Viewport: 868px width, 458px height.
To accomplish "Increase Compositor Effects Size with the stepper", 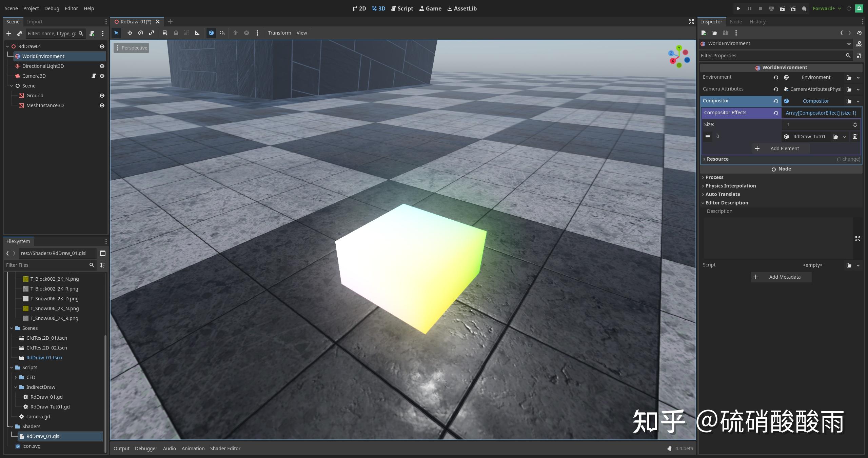I will click(855, 123).
